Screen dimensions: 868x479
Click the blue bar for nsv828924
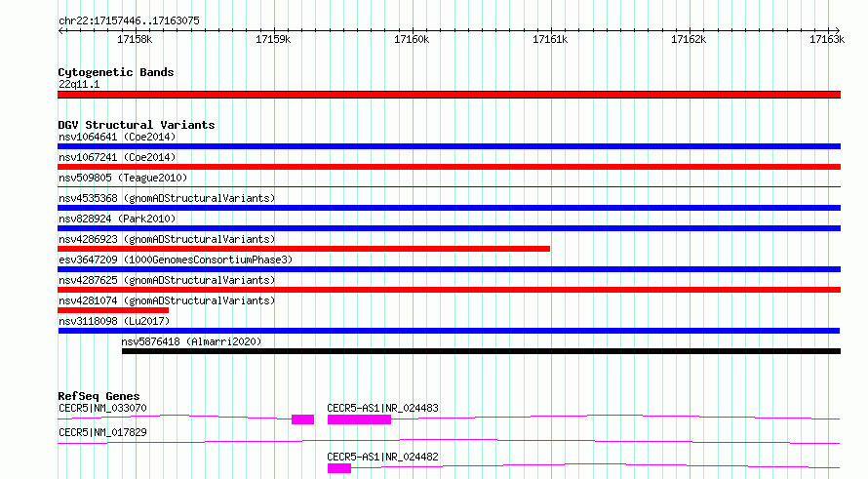coord(449,228)
